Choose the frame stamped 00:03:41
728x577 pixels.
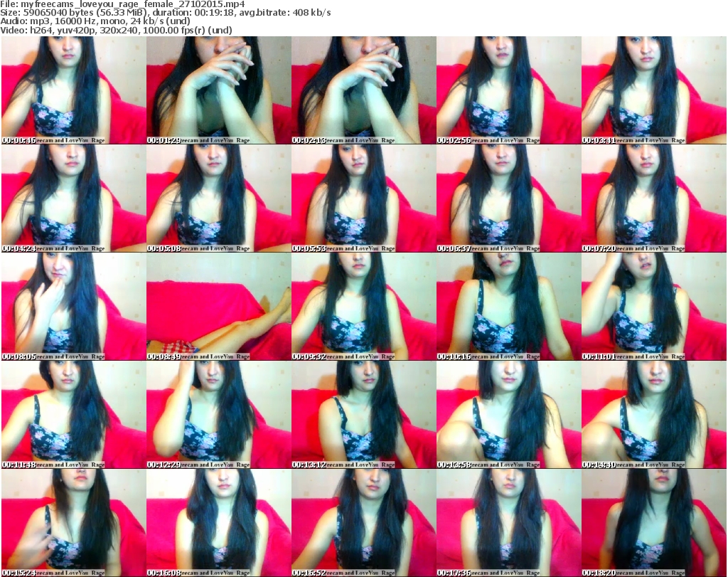654,90
